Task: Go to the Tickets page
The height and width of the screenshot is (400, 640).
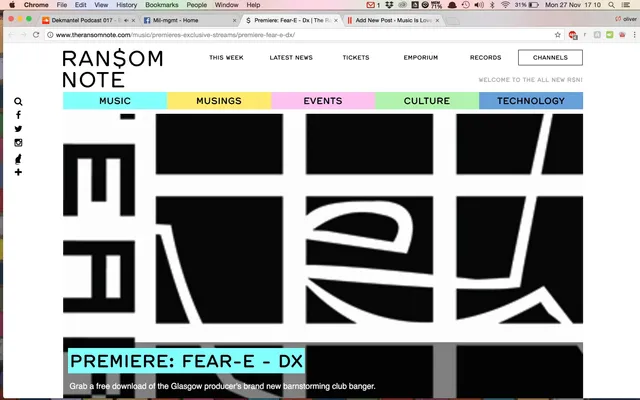Action: pyautogui.click(x=356, y=58)
